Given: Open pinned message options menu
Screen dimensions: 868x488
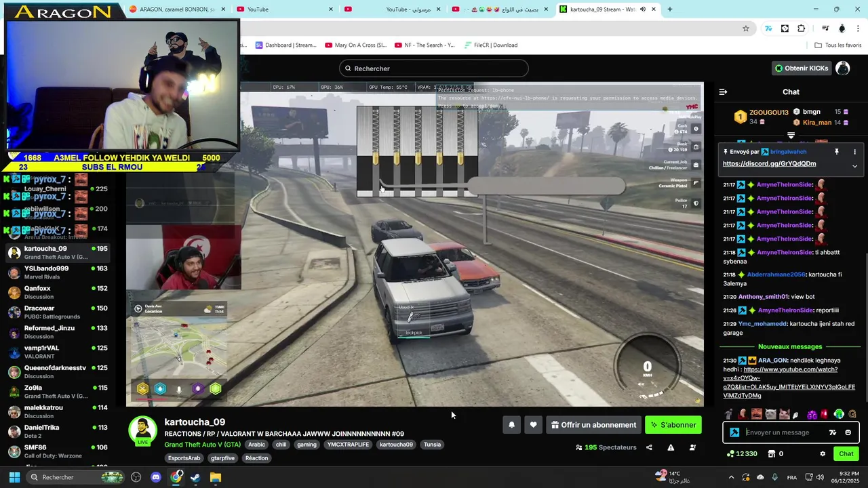Looking at the screenshot, I should pos(854,152).
